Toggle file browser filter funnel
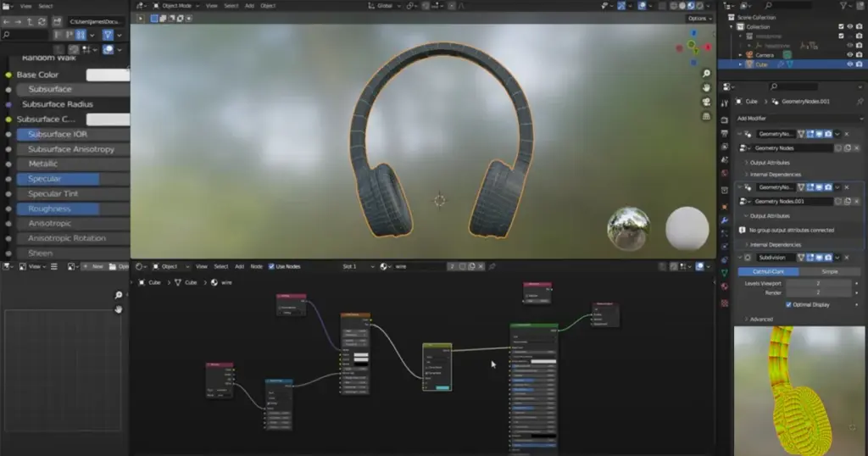This screenshot has width=868, height=456. (x=108, y=35)
